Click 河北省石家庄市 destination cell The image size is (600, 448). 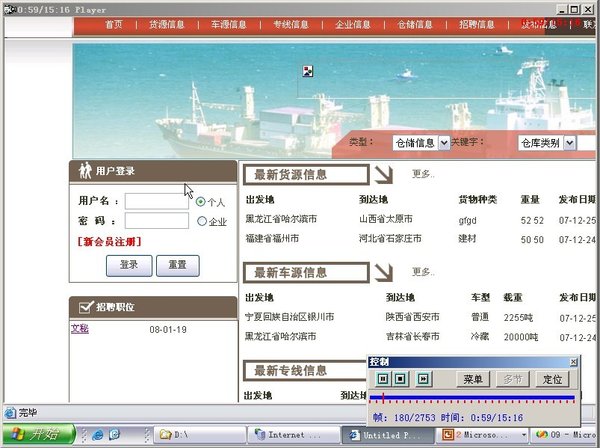click(390, 238)
